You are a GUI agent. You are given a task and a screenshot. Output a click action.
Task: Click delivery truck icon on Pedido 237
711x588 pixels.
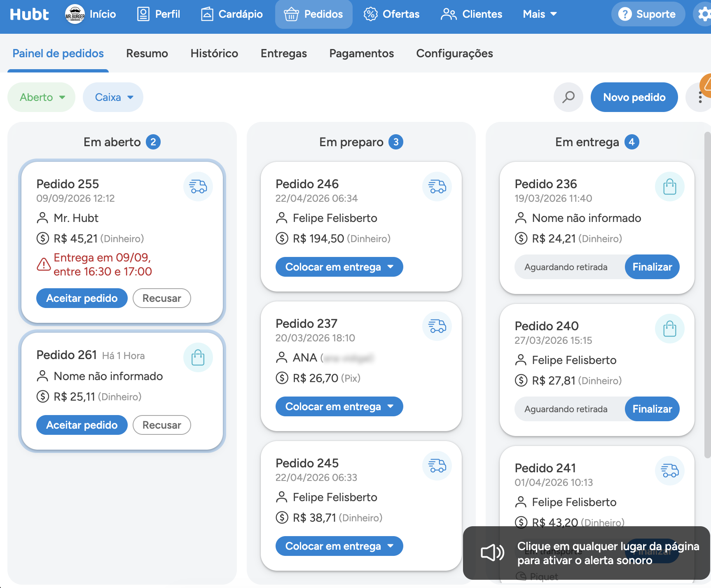(x=437, y=326)
